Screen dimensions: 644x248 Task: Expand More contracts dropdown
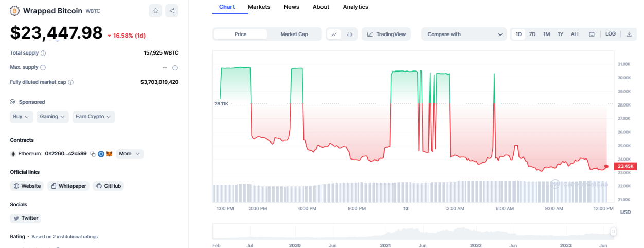point(130,154)
